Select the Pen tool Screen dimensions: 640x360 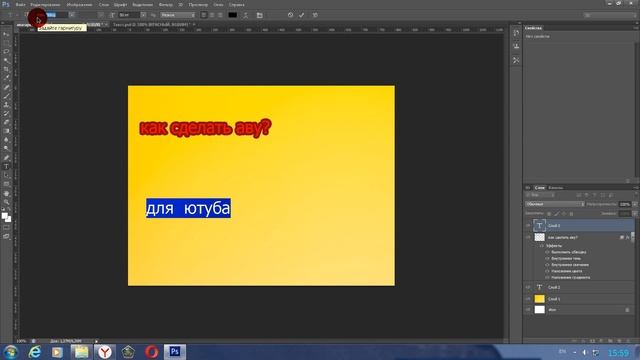pos(6,158)
